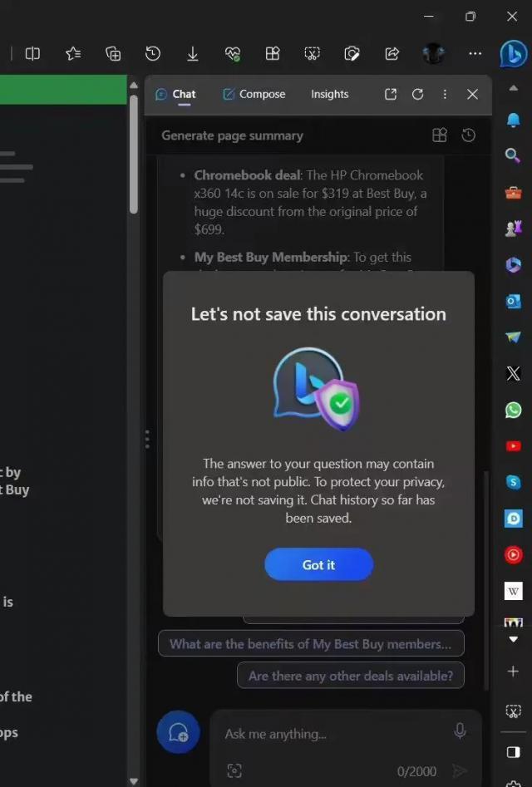This screenshot has height=787, width=532.
Task: Start a new topic in chat
Action: pos(178,732)
